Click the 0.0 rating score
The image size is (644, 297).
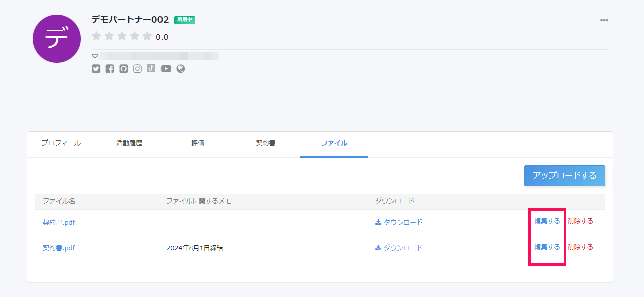[162, 37]
